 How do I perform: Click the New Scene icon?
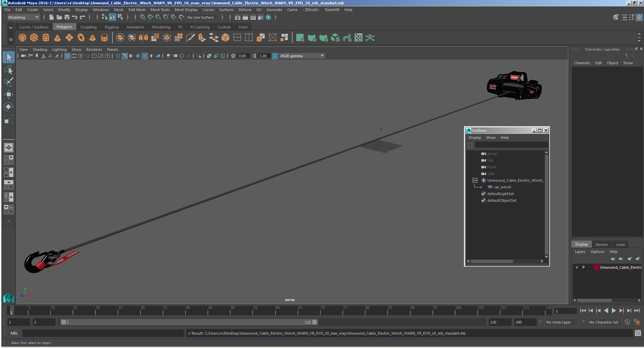click(51, 17)
